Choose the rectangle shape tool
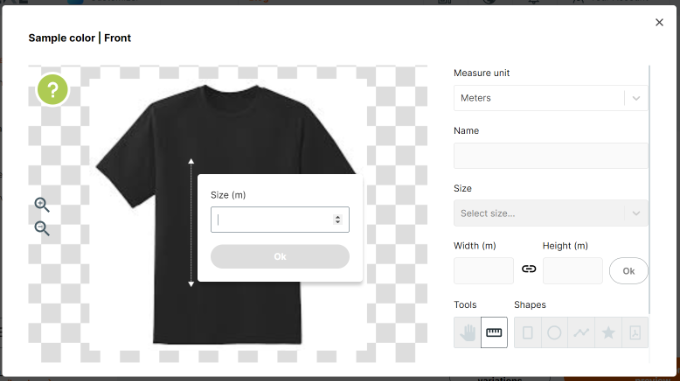Screen dimensions: 680x381 528,332
